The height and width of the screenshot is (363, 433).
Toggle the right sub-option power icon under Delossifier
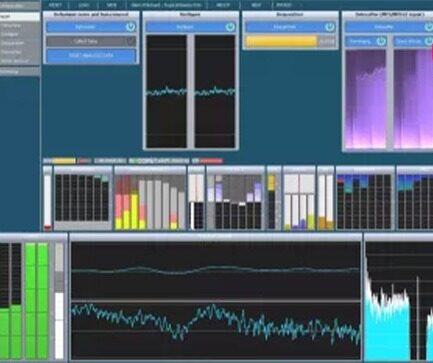point(429,41)
